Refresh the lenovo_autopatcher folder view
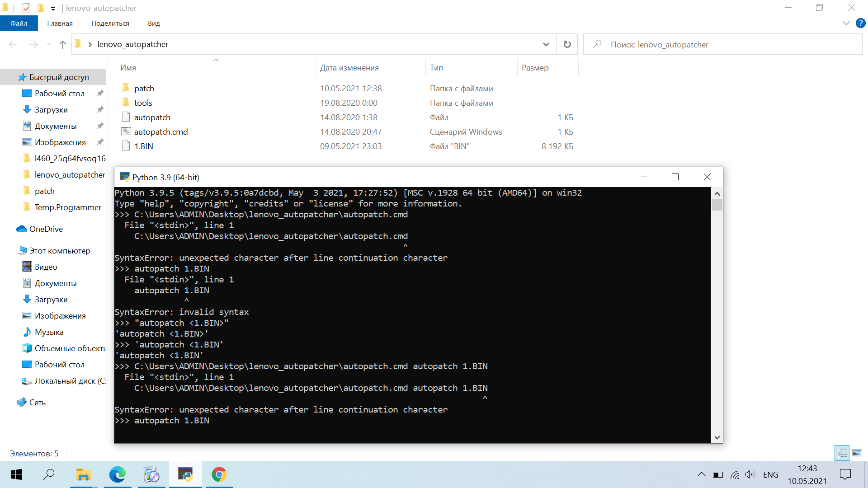 pos(567,44)
